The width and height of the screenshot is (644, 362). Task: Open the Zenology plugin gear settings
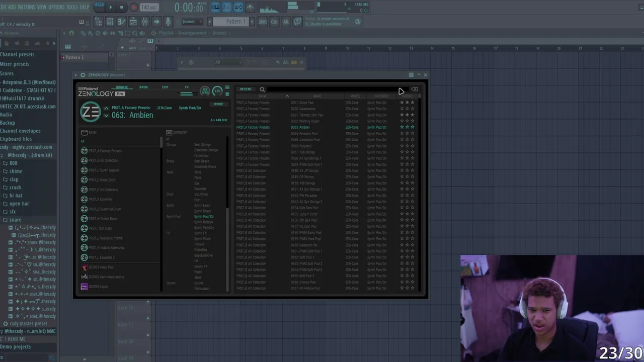click(x=83, y=75)
